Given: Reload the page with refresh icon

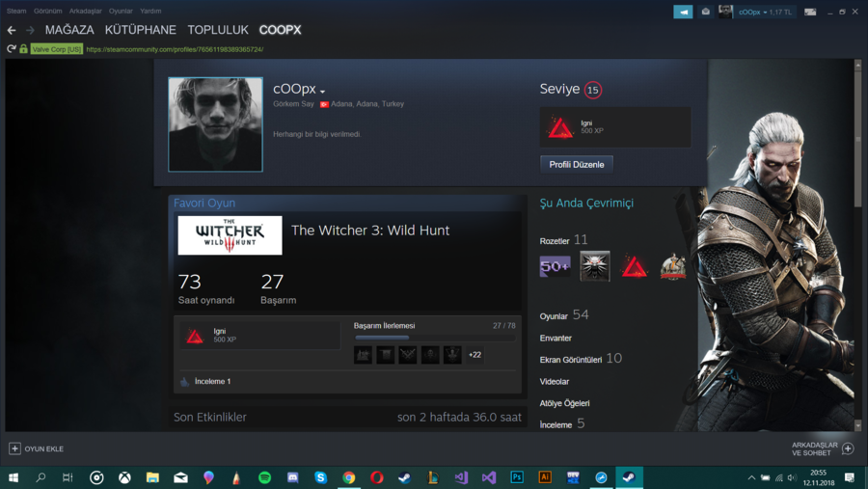Looking at the screenshot, I should click(x=11, y=49).
